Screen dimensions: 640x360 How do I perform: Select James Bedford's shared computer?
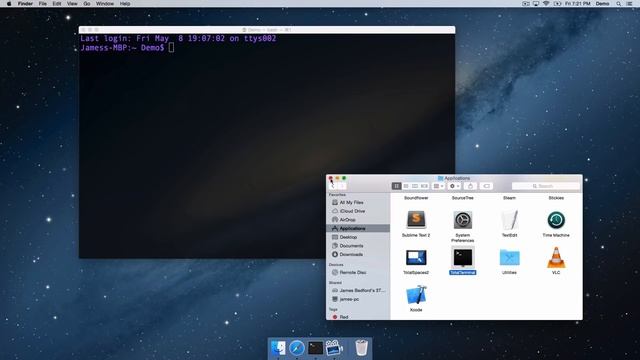[x=358, y=290]
